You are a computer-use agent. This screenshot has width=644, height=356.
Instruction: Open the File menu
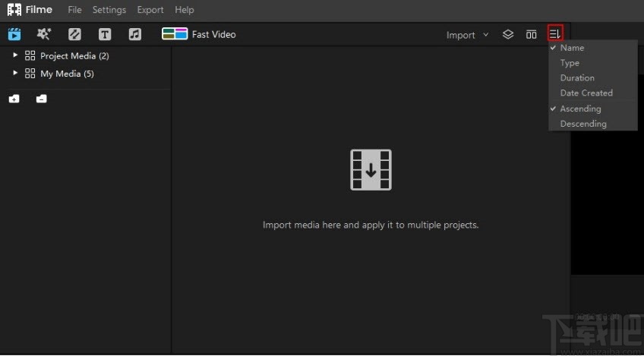[74, 10]
